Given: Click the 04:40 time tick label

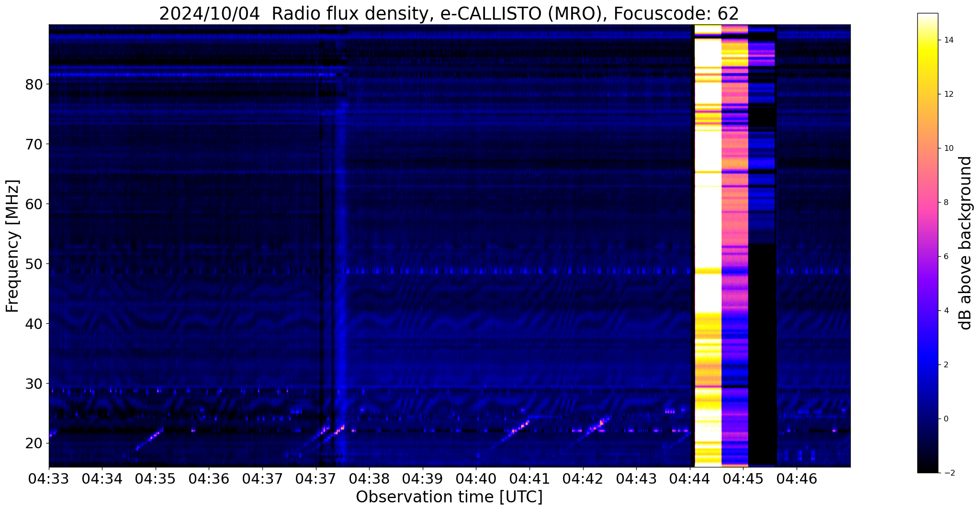Looking at the screenshot, I should (476, 478).
